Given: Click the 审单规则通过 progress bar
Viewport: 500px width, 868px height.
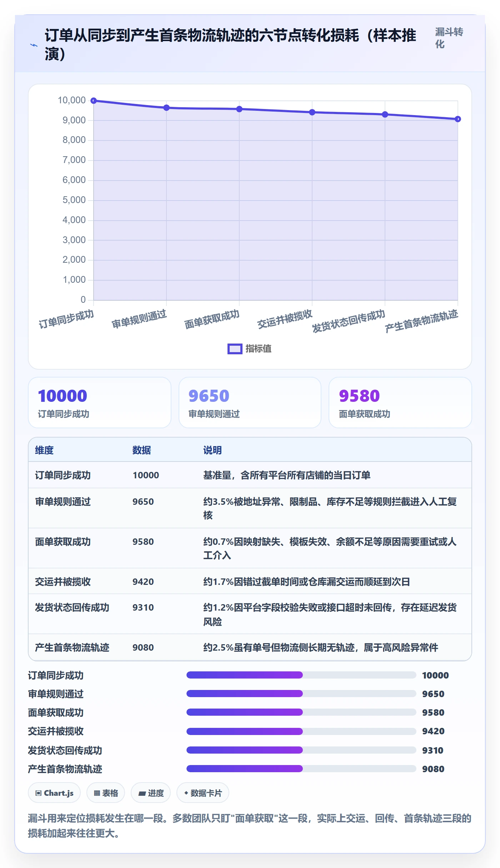Looking at the screenshot, I should click(x=301, y=694).
